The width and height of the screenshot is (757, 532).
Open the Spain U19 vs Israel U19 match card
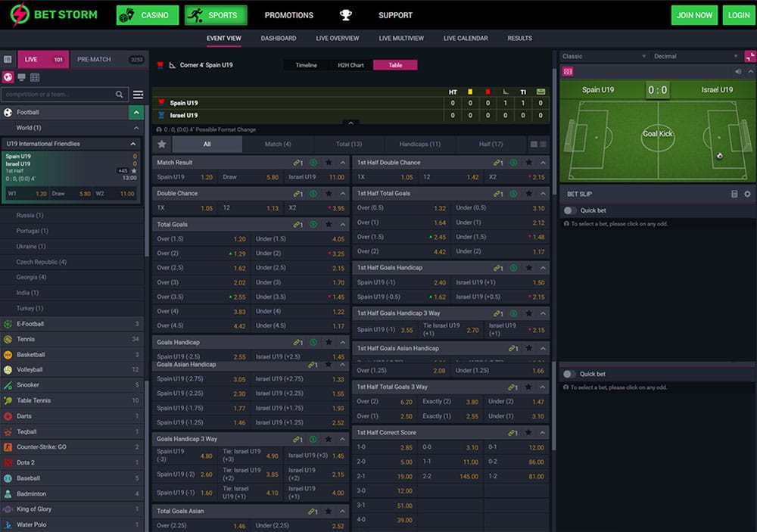pos(71,176)
